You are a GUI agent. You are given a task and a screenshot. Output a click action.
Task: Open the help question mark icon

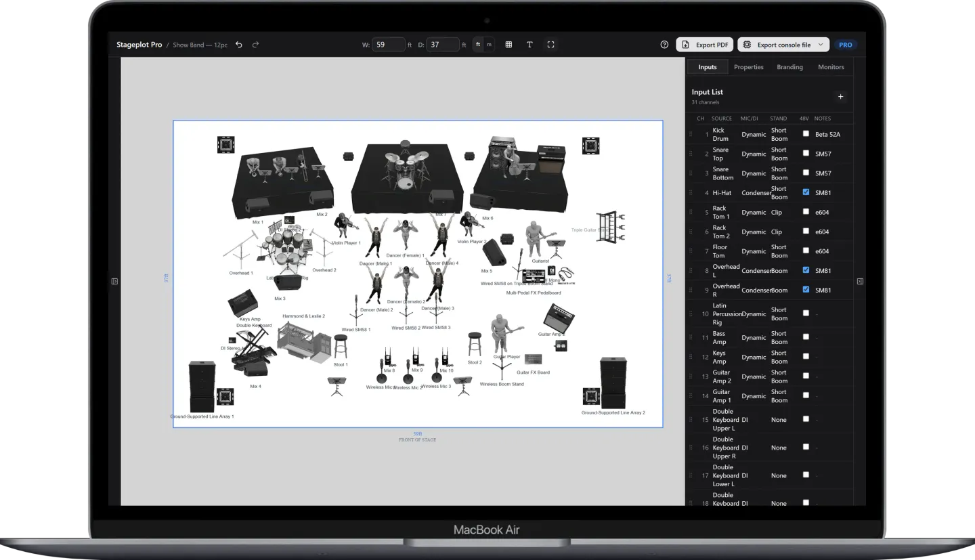(x=664, y=45)
